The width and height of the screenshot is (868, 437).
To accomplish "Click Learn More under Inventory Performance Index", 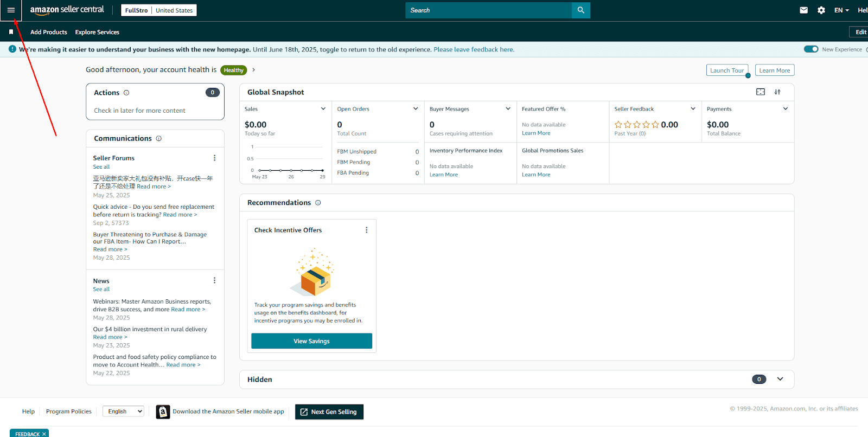I will pyautogui.click(x=444, y=175).
